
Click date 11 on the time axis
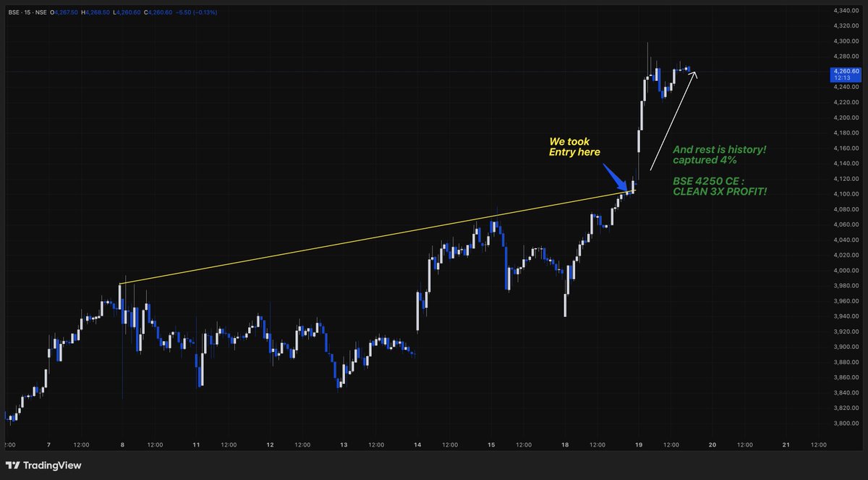196,445
